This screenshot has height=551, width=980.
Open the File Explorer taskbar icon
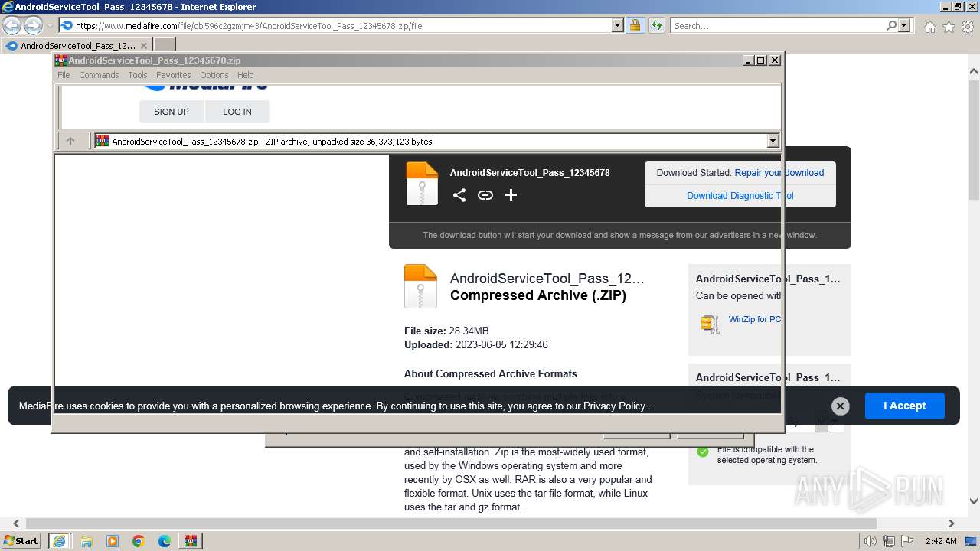[x=87, y=541]
